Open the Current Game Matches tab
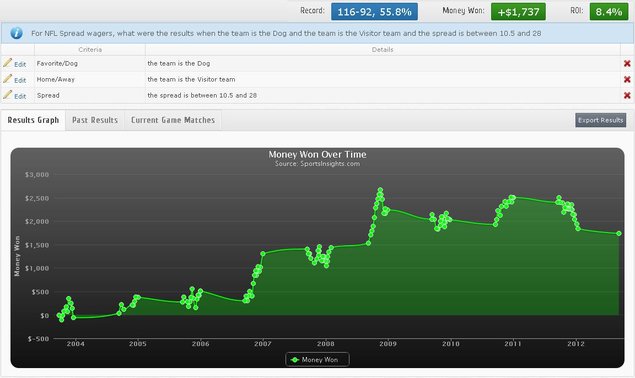This screenshot has height=378, width=635. [173, 120]
